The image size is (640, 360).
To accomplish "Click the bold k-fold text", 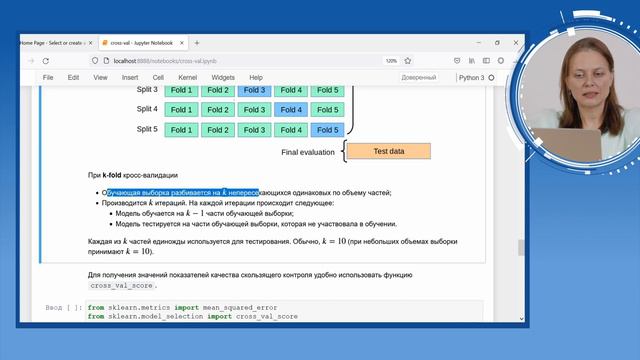I will tap(112, 175).
